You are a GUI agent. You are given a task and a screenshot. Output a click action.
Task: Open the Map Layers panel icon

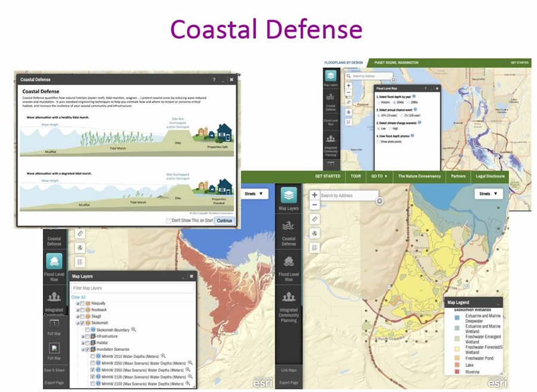point(289,194)
